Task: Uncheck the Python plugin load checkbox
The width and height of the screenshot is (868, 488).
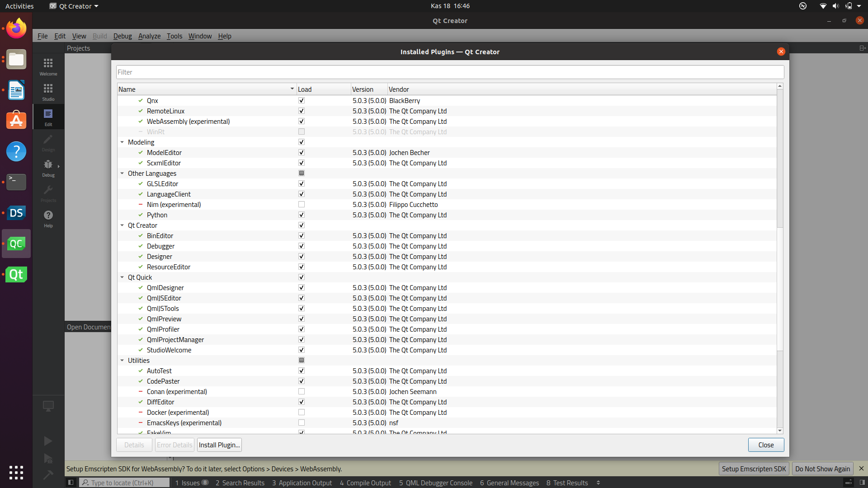Action: [x=302, y=215]
